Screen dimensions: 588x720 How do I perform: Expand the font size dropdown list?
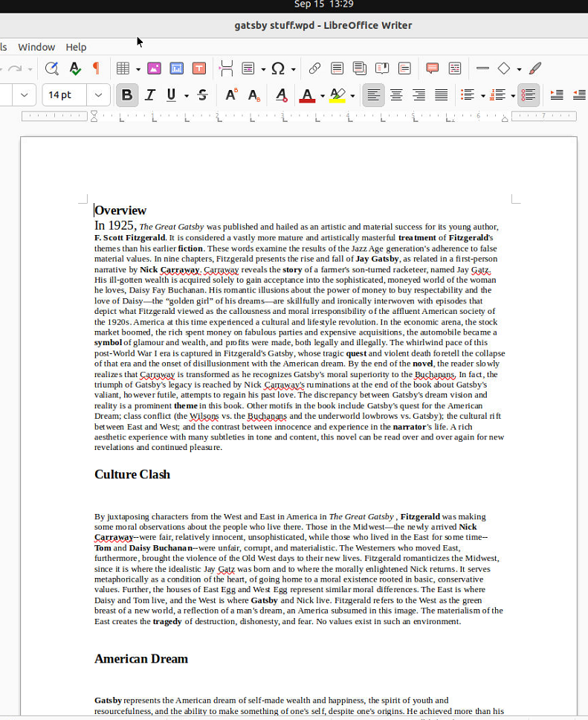tap(98, 95)
